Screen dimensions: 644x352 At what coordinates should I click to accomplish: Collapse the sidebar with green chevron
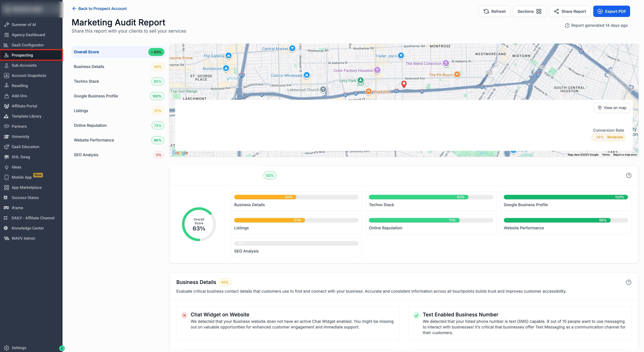(x=62, y=348)
